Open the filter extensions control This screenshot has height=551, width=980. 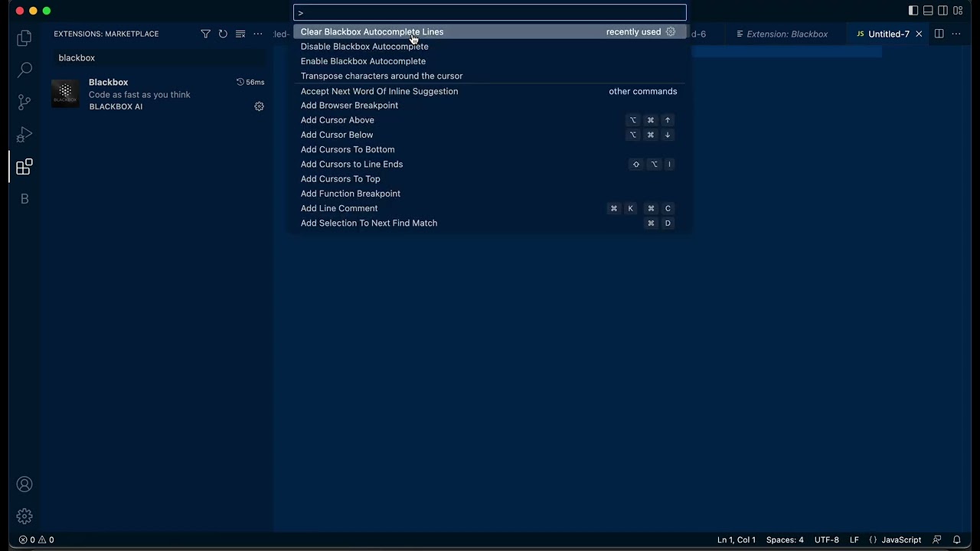[x=205, y=34]
